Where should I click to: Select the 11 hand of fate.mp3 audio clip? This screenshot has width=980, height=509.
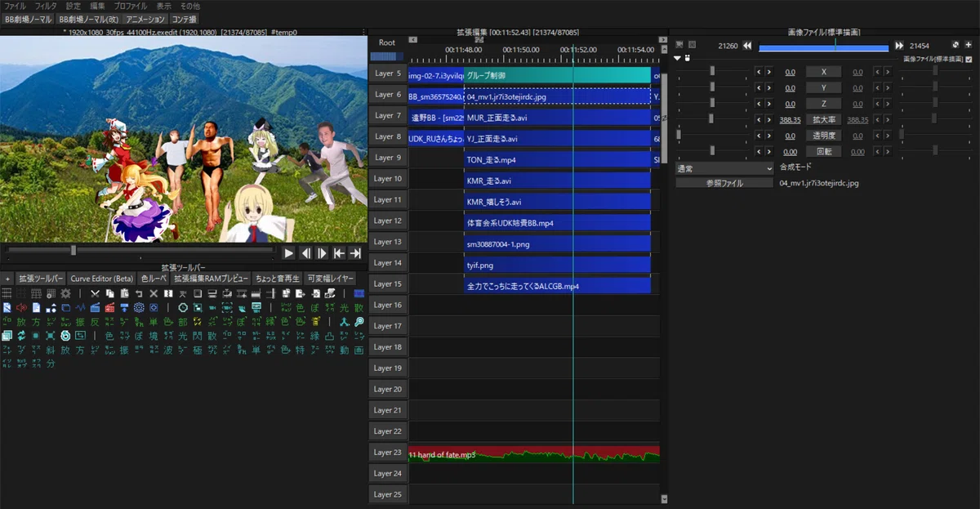pyautogui.click(x=534, y=454)
